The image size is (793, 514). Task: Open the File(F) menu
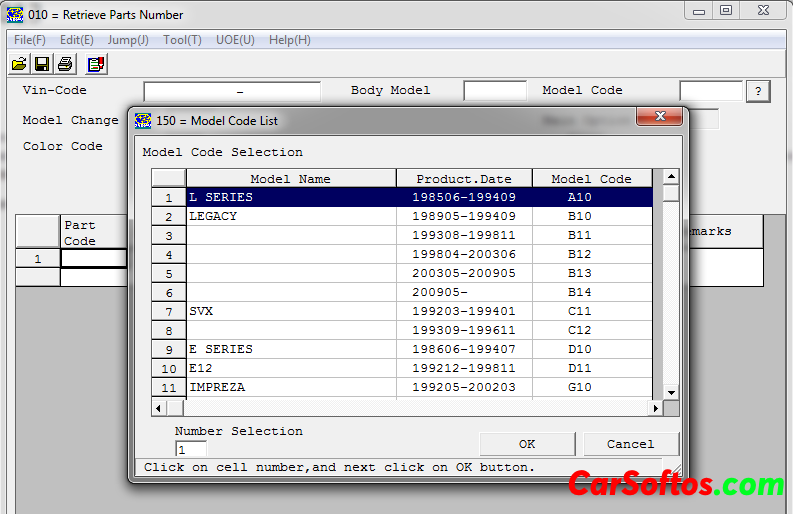pyautogui.click(x=29, y=40)
